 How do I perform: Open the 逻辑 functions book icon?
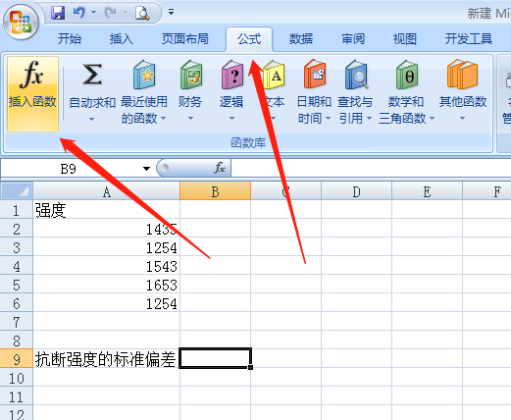pos(231,75)
